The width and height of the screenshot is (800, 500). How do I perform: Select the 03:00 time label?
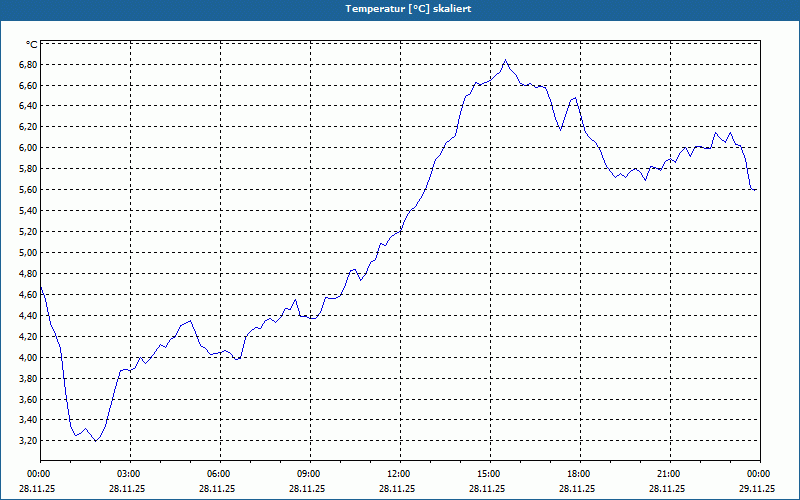(x=129, y=474)
